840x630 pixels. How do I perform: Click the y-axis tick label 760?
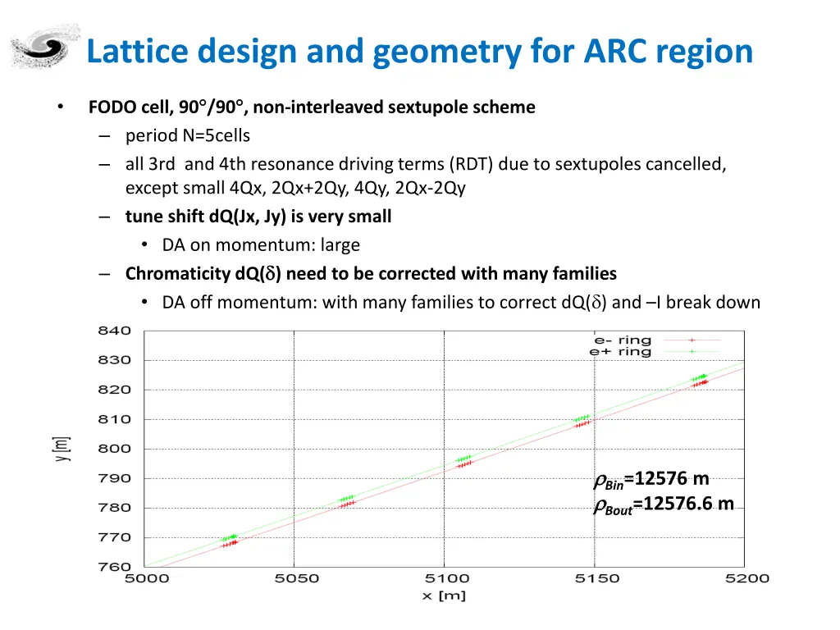tap(115, 566)
